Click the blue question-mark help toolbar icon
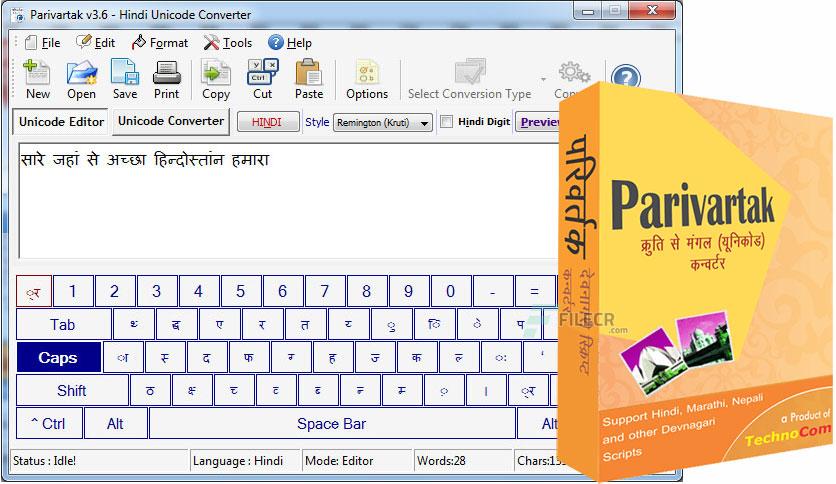 pyautogui.click(x=626, y=76)
